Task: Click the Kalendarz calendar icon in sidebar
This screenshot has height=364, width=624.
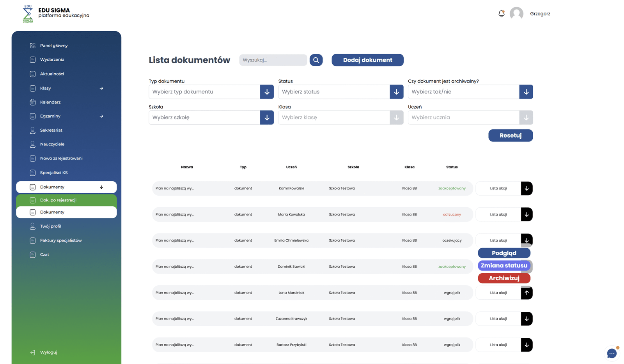Action: click(x=33, y=102)
